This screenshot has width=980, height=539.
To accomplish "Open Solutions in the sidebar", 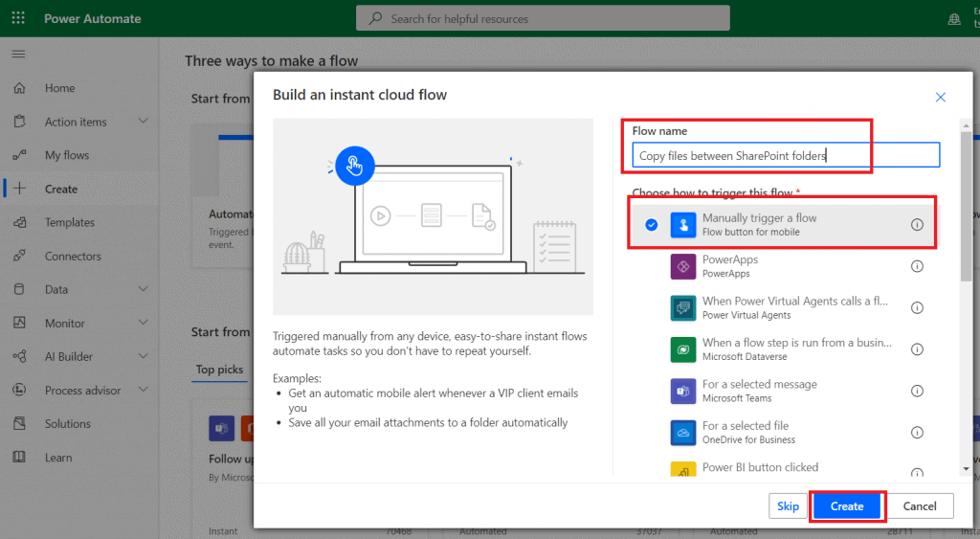I will (x=68, y=423).
